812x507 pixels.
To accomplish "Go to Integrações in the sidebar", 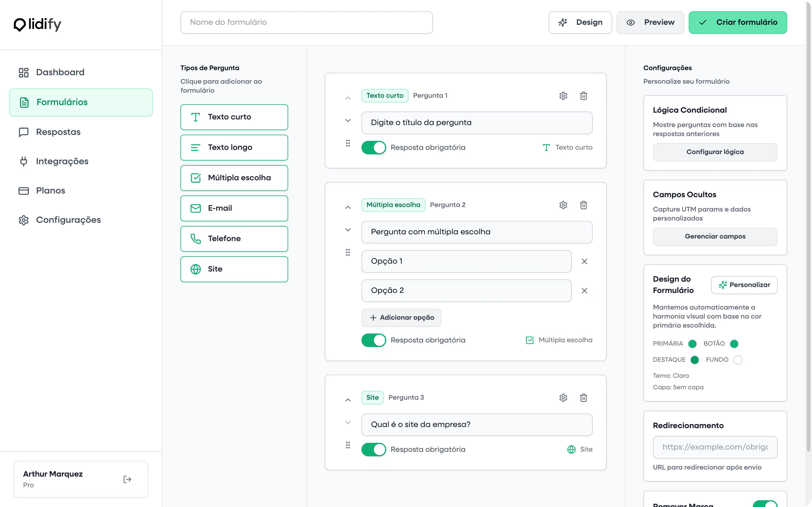I will tap(62, 161).
